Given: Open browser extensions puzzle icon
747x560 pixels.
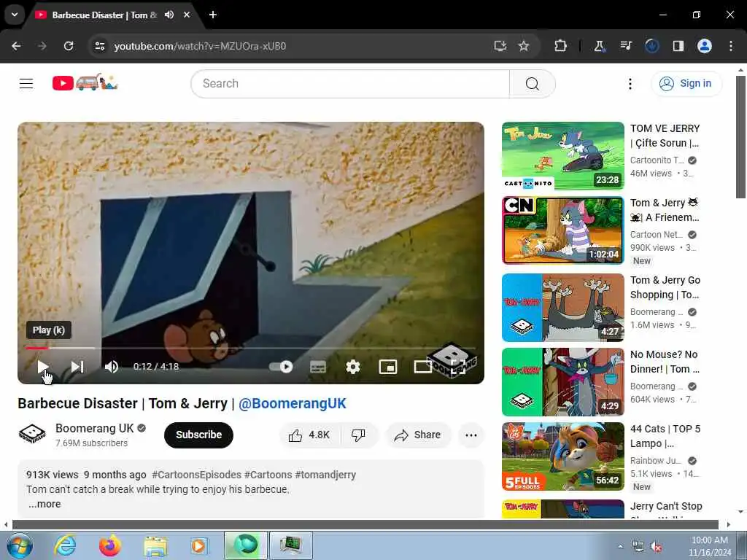Looking at the screenshot, I should (561, 46).
